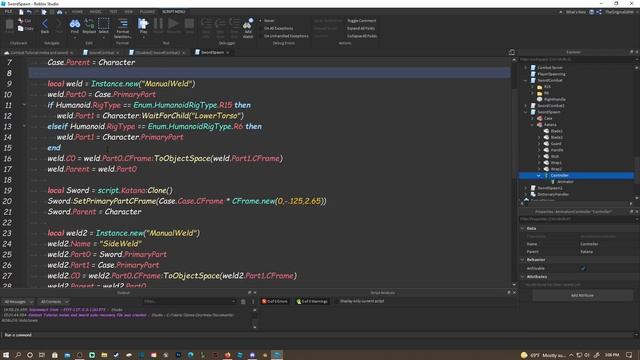640x360 pixels.
Task: Click the Case model icon in Explorer
Action: click(540, 118)
